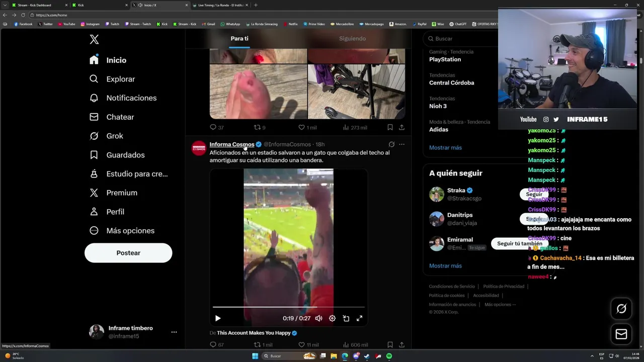The image size is (644, 362).
Task: Open Spotify from the taskbar
Action: coord(389,356)
